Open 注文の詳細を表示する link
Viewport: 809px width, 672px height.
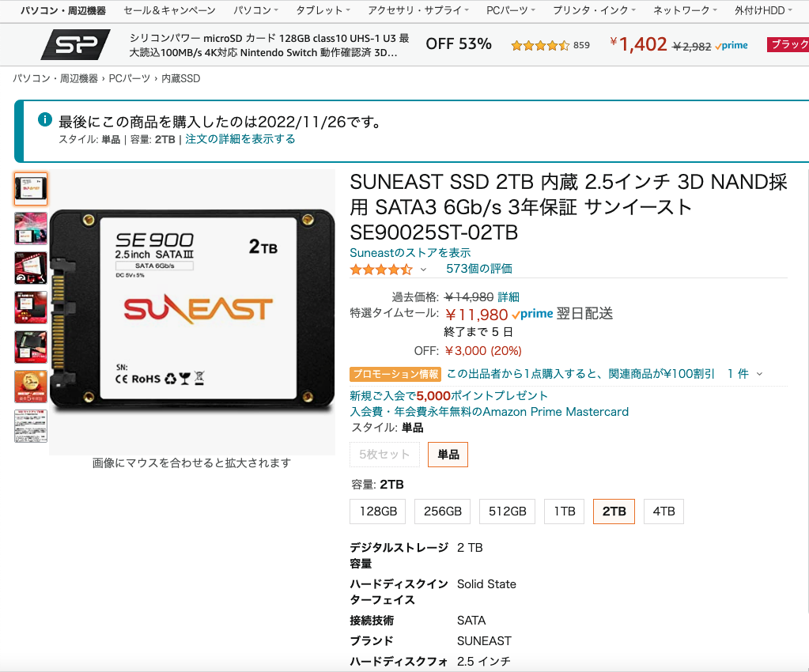coord(240,139)
